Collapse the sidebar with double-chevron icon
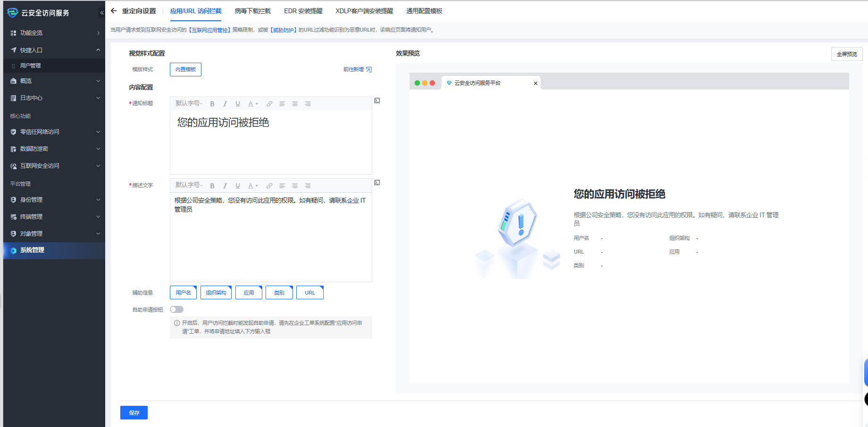 102,13
